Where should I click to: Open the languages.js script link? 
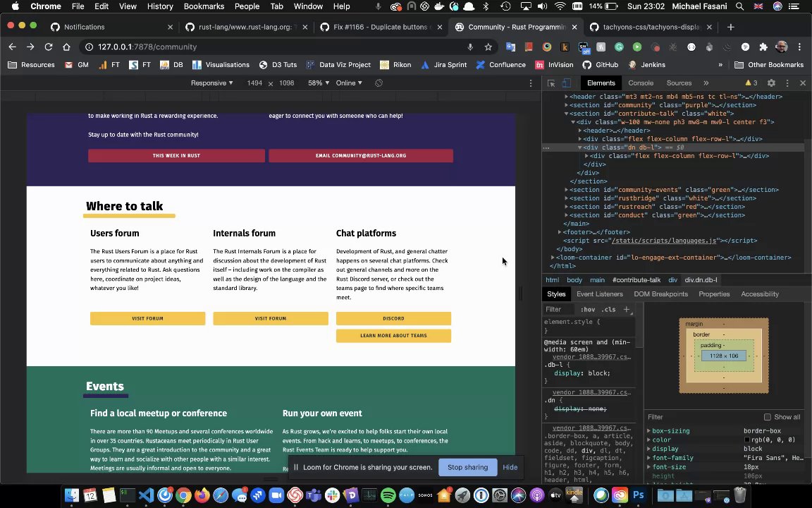[x=665, y=241]
